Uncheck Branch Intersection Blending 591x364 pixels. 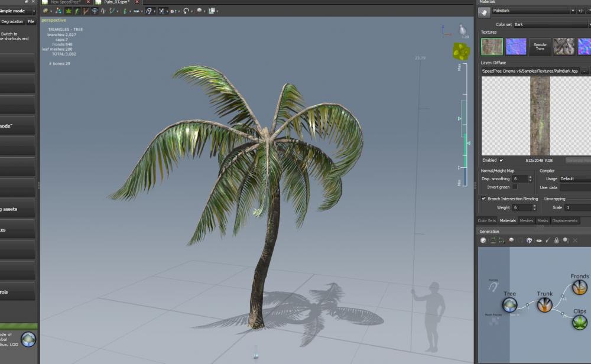(483, 199)
